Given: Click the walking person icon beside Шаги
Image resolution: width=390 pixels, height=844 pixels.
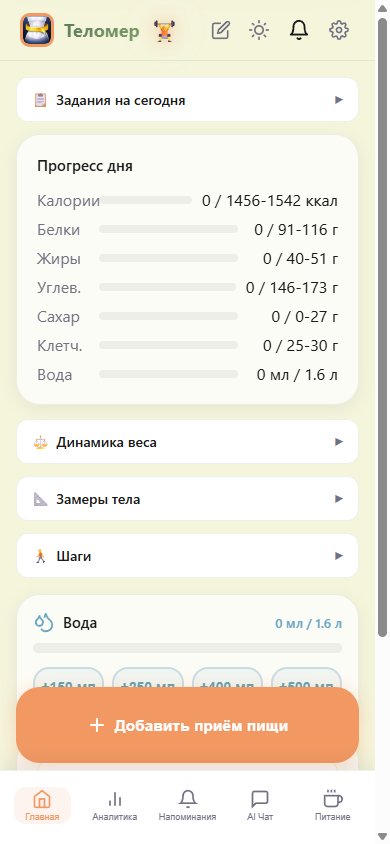Looking at the screenshot, I should tap(40, 556).
